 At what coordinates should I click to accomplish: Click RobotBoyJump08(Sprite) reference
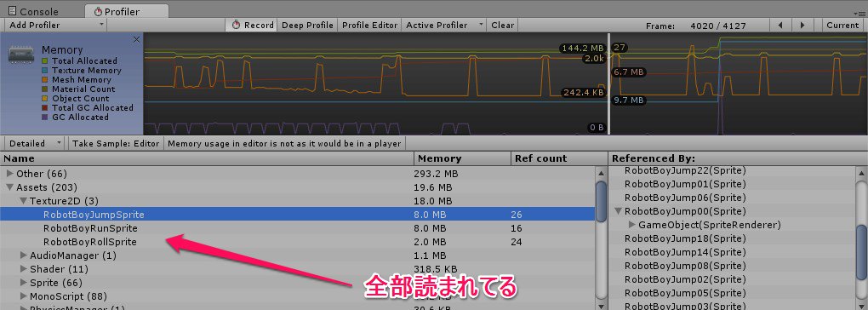pos(685,266)
